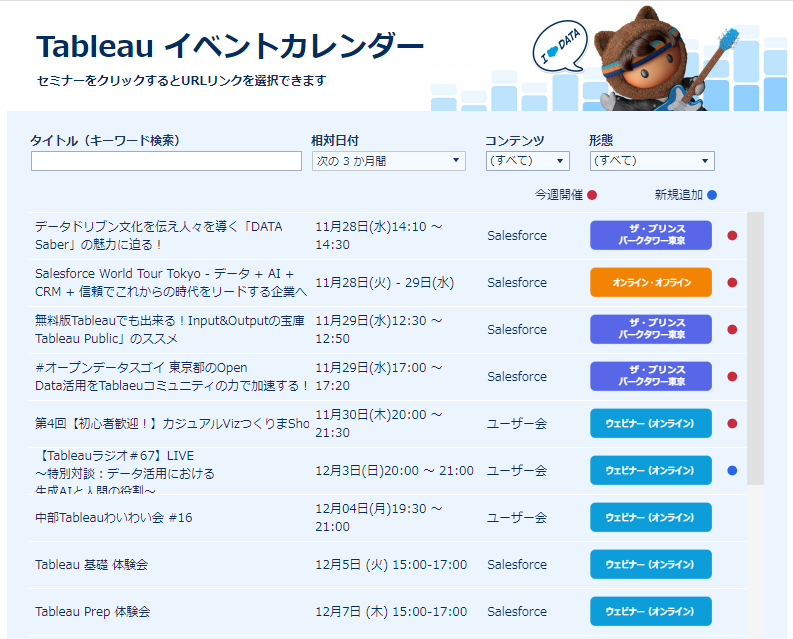Click venue badge for #オープンデータスゴイ row
The image size is (793, 639).
point(651,376)
